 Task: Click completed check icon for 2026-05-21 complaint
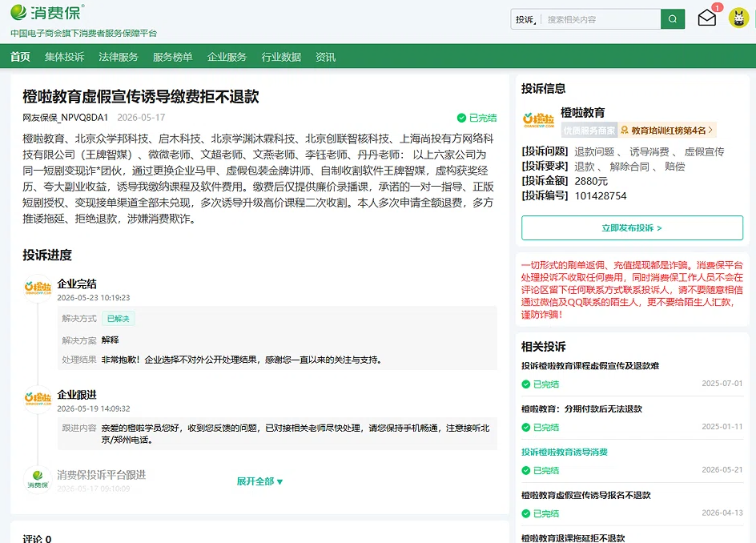[x=526, y=470]
